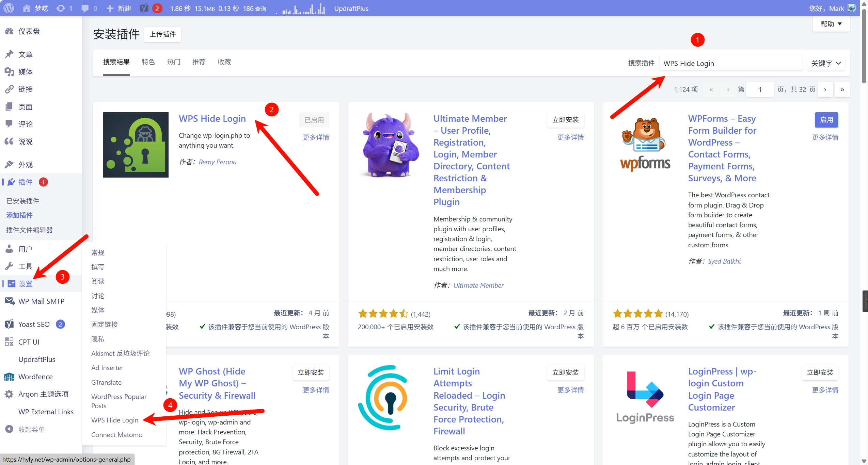
Task: Open 固定链接 in the settings submenu
Action: [105, 325]
